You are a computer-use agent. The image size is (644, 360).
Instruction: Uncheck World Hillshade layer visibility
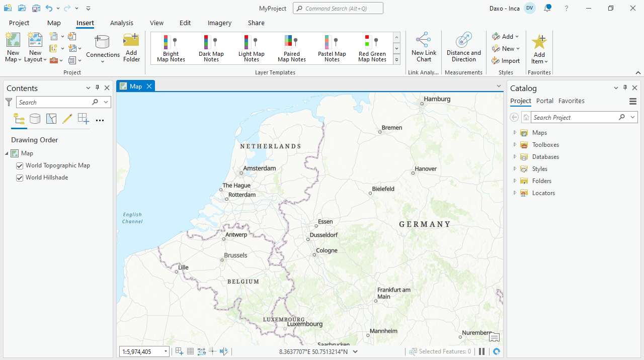tap(20, 177)
